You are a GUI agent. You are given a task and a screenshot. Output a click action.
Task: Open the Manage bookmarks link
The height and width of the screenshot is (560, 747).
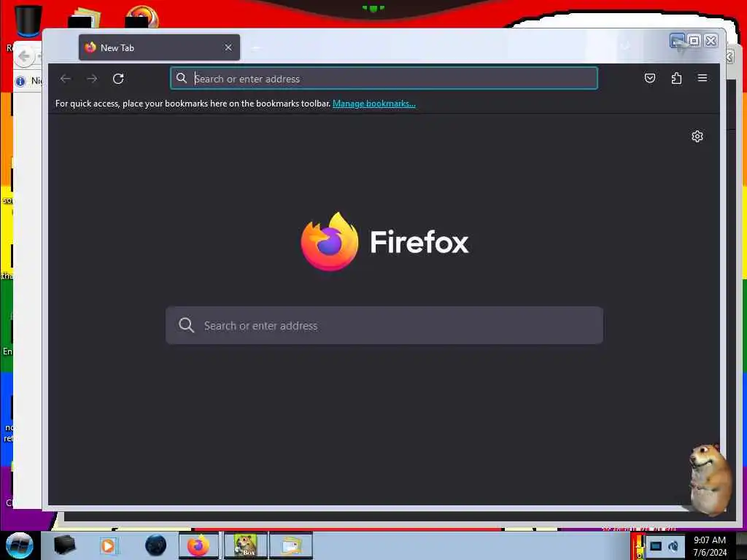click(374, 104)
